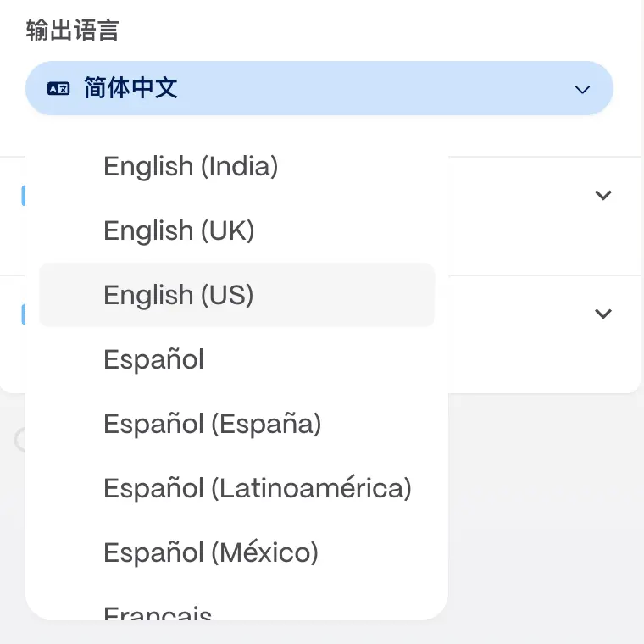Choose Español (España) from the list
Screen dimensions: 644x644
pyautogui.click(x=212, y=424)
